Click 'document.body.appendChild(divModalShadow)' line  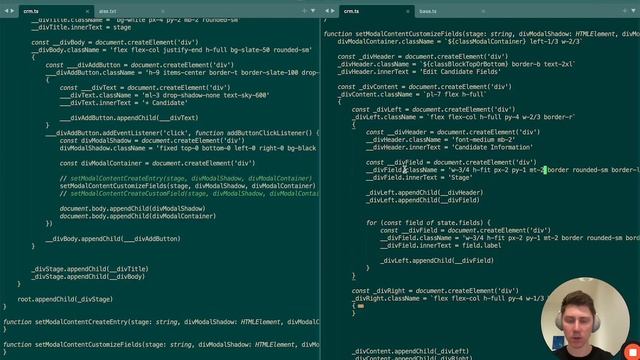(132, 209)
